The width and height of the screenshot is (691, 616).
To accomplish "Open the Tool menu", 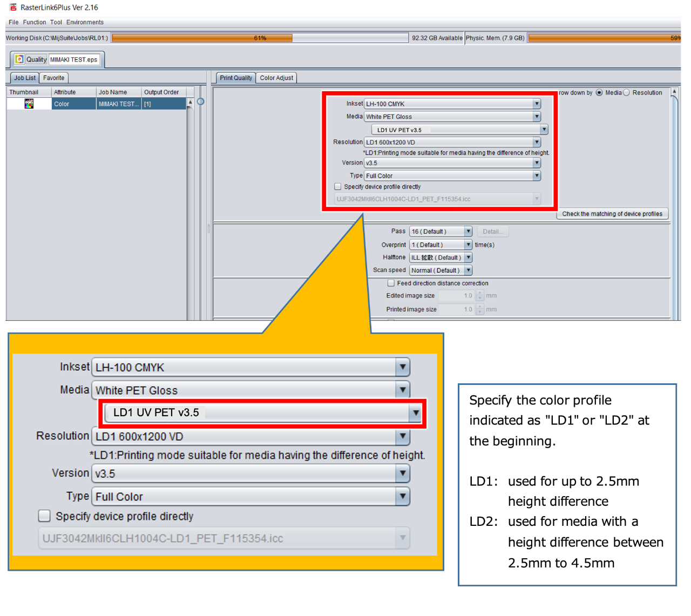I will pyautogui.click(x=56, y=22).
